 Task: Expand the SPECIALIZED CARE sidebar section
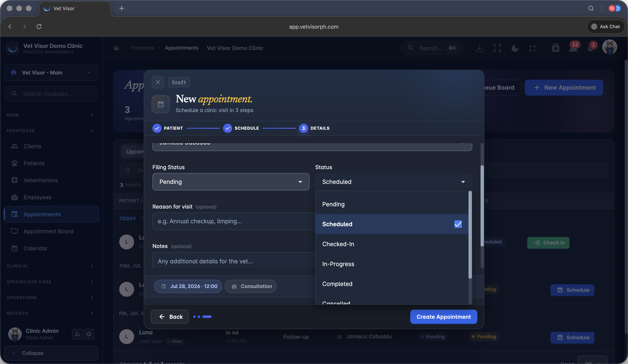50,282
